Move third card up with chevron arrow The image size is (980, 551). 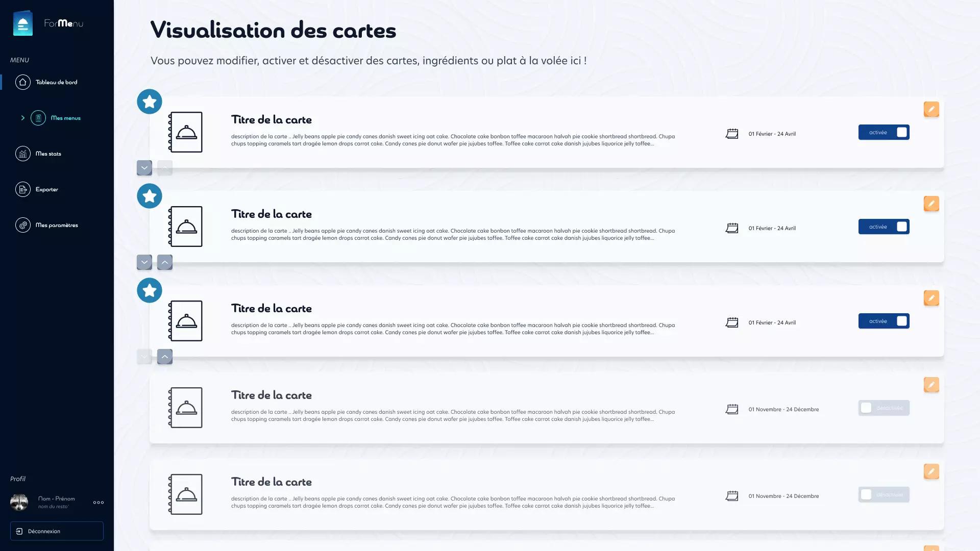pyautogui.click(x=165, y=357)
